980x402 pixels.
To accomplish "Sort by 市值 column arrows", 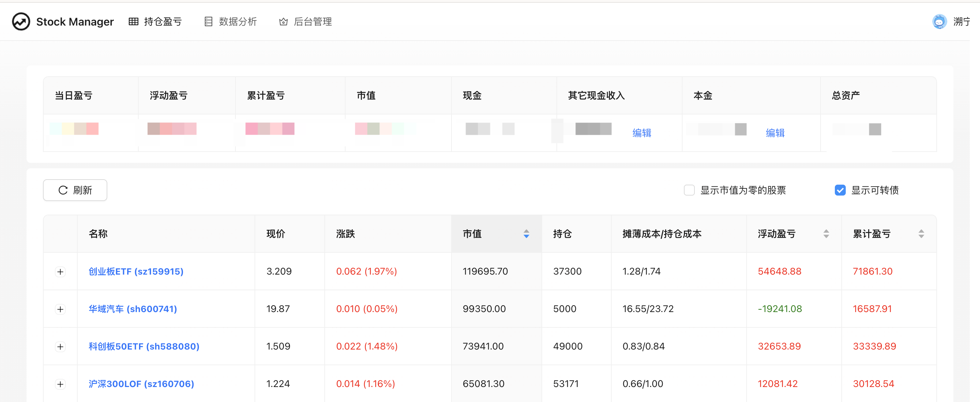I will pyautogui.click(x=526, y=233).
